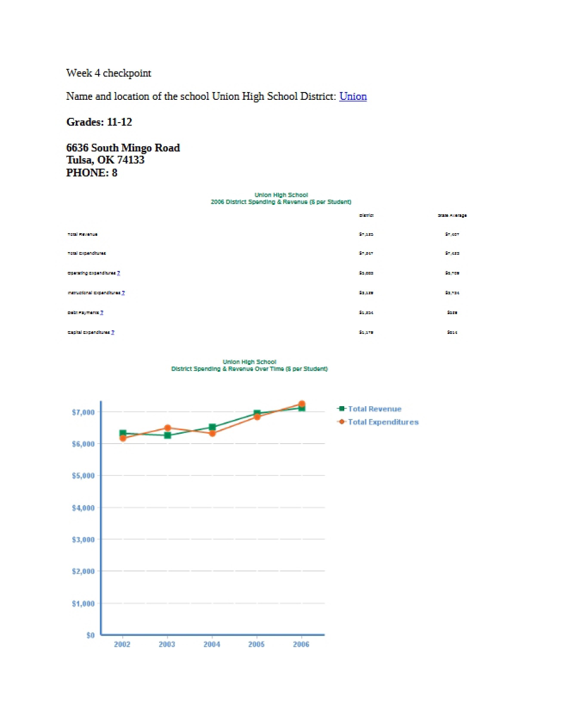Click the Week 4 checkpoint text
Viewport: 562px width, 728px height.
coord(109,73)
